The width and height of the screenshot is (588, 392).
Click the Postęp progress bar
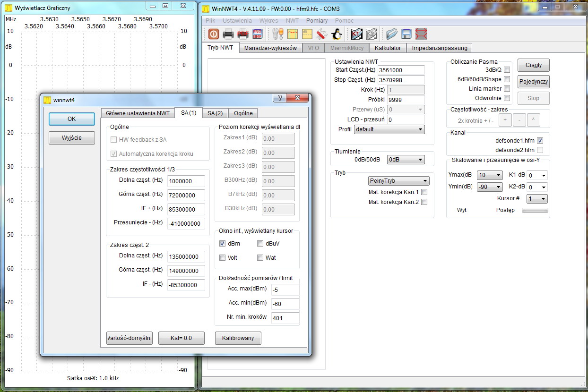point(535,210)
